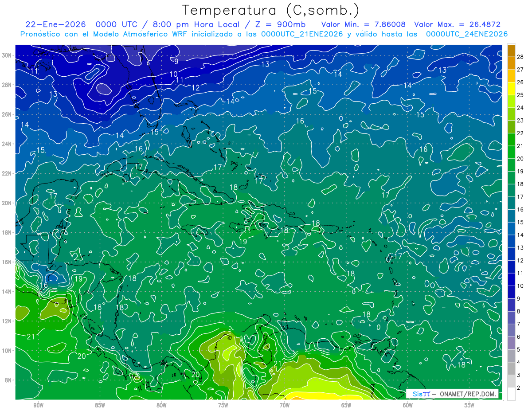The width and height of the screenshot is (532, 411).
Task: Click contour label "12" on the map
Action: click(x=196, y=88)
